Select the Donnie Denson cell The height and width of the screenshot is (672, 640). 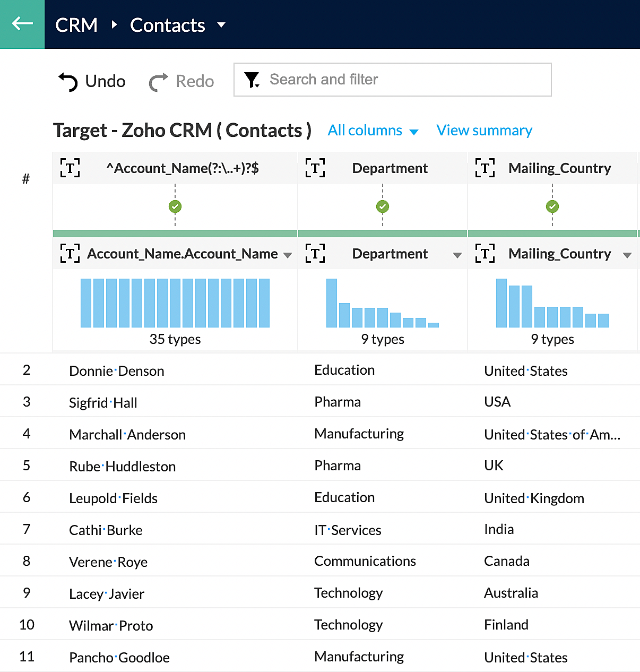(117, 371)
